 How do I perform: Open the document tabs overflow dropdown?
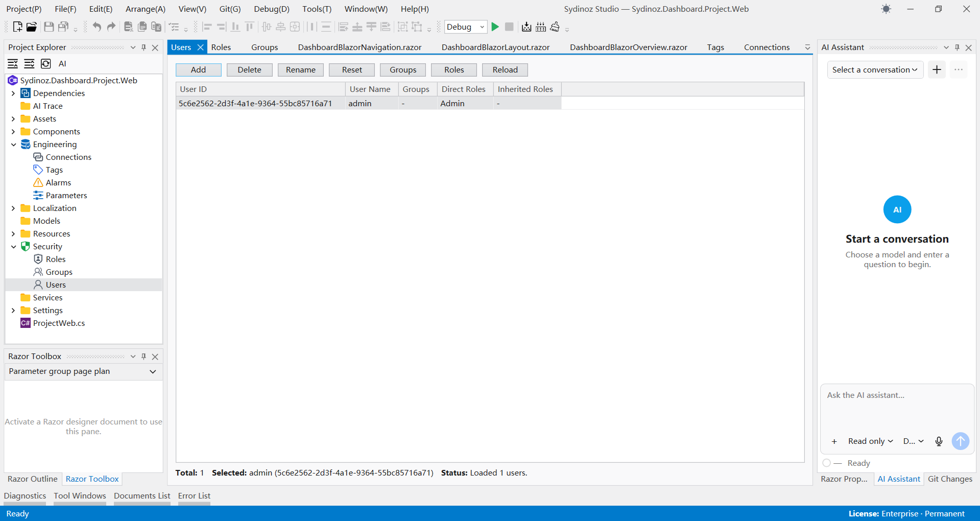pos(807,48)
